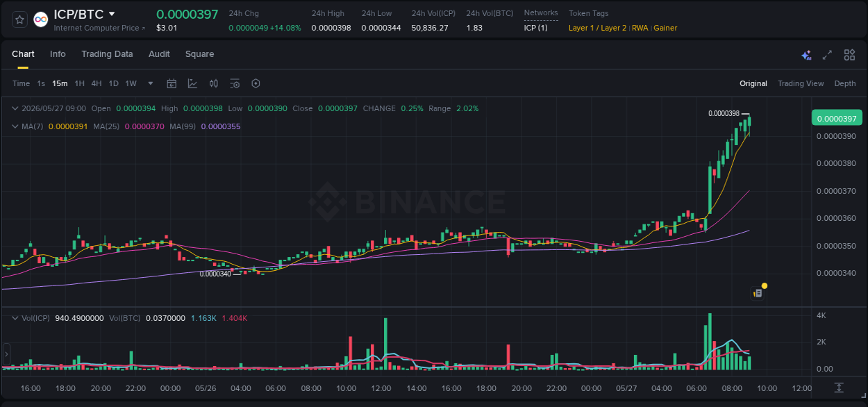Click the 05/27 date label on time axis
The height and width of the screenshot is (407, 868).
pyautogui.click(x=626, y=388)
